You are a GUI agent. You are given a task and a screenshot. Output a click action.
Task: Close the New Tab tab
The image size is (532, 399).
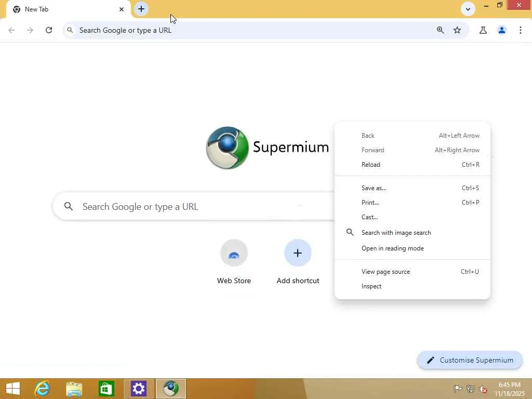[x=122, y=9]
